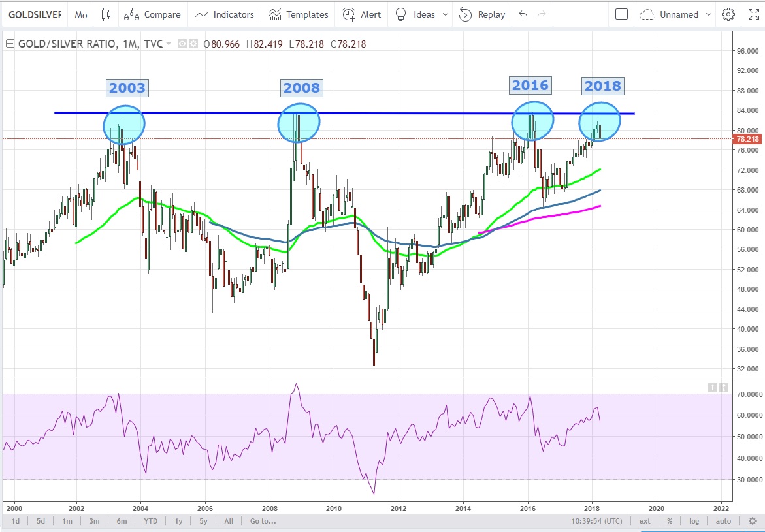Select the 5y time range
This screenshot has height=532, width=765.
(204, 521)
